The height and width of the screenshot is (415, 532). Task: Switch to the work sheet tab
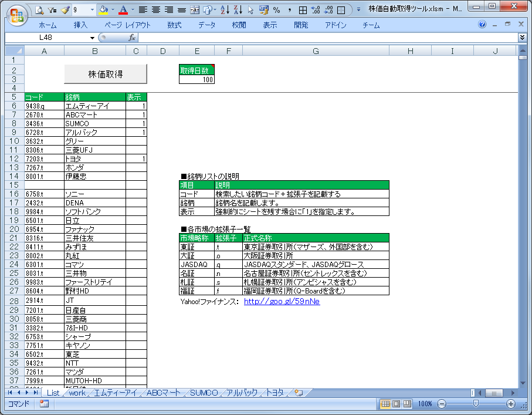click(77, 393)
